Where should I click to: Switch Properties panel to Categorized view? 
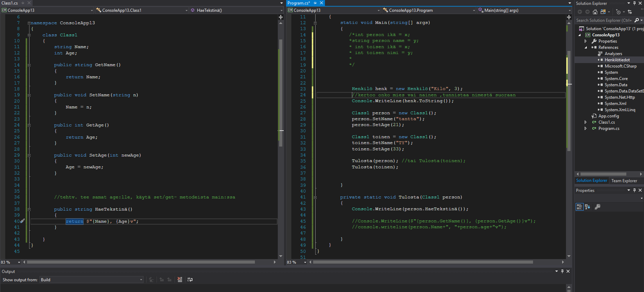pyautogui.click(x=579, y=207)
